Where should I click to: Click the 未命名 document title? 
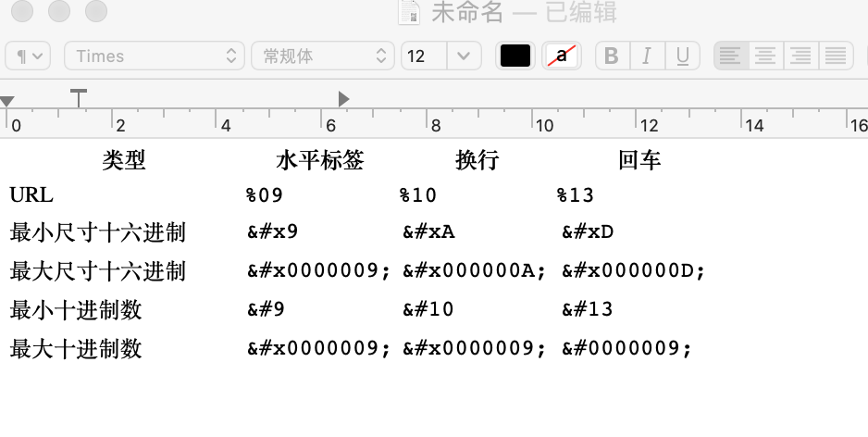click(x=467, y=12)
